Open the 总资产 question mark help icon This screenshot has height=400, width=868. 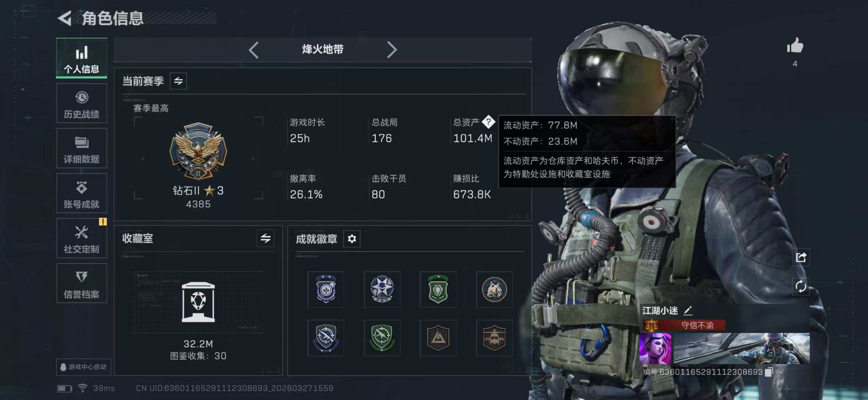[x=488, y=122]
